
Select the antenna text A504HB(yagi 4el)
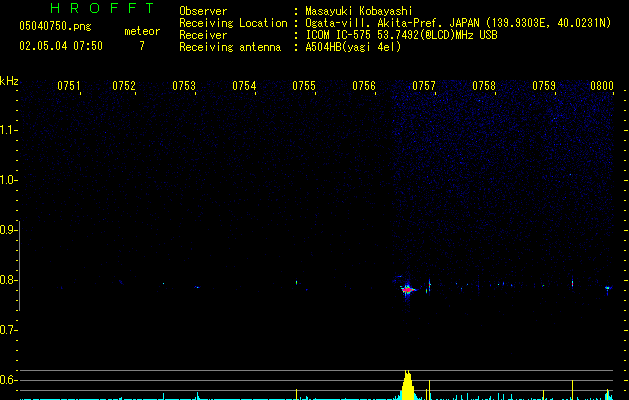pyautogui.click(x=353, y=47)
